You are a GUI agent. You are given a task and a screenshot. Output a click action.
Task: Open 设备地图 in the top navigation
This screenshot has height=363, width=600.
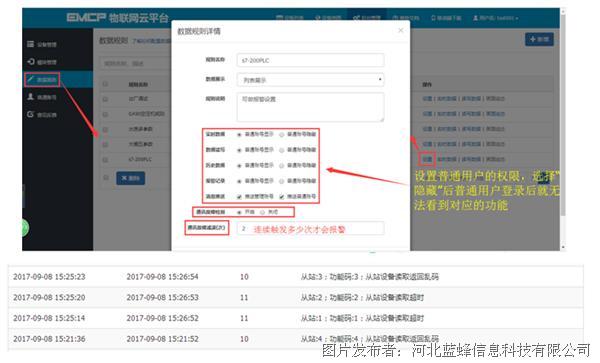click(328, 18)
